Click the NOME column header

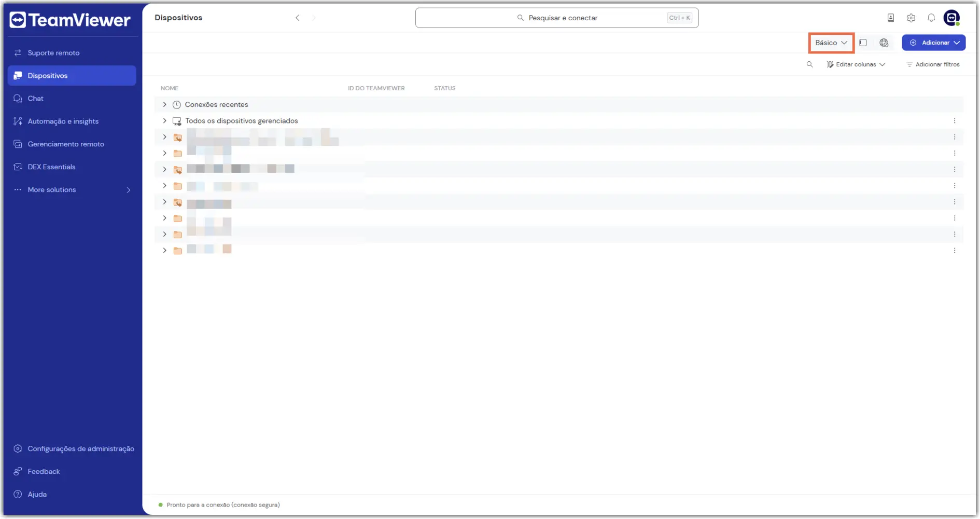tap(170, 88)
